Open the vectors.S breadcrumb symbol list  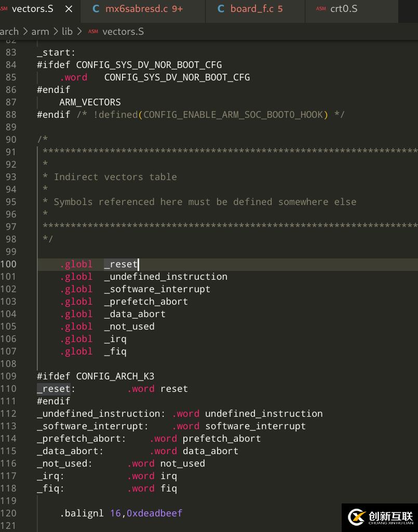point(123,32)
